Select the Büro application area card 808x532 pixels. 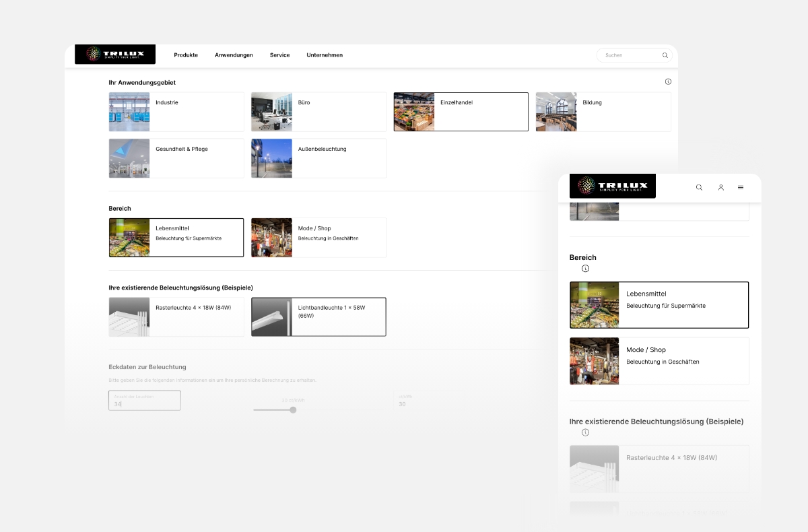click(x=318, y=112)
